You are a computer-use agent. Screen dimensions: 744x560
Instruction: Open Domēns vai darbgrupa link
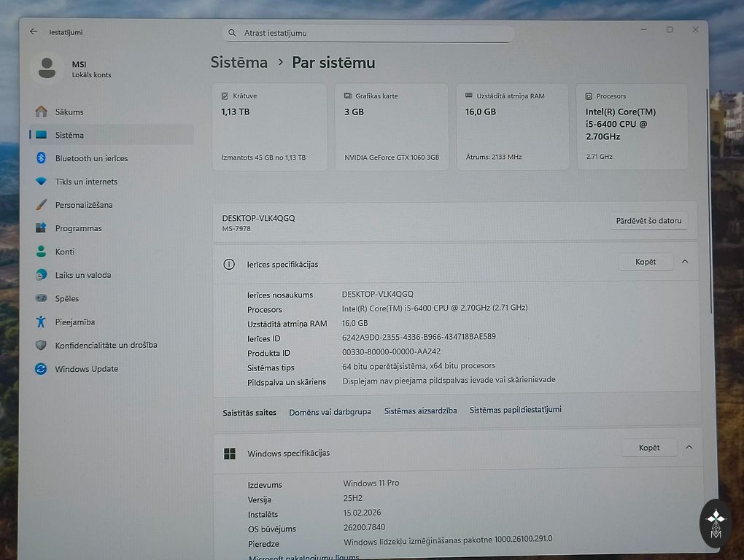(330, 412)
